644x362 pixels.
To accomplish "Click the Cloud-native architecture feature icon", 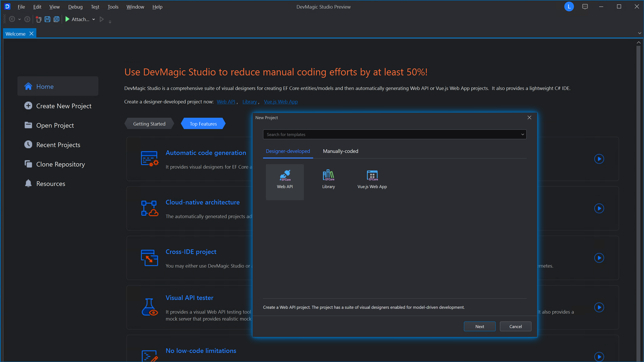I will pyautogui.click(x=149, y=208).
